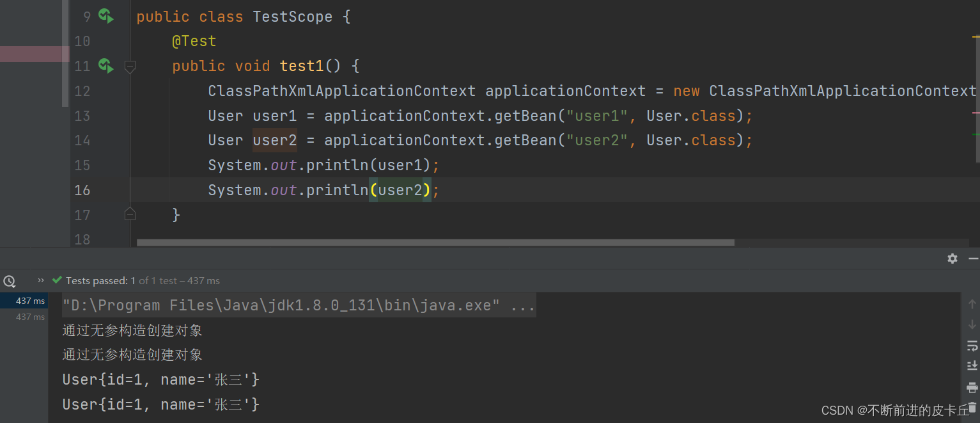The height and width of the screenshot is (423, 980).
Task: Run test1 via its gutter run icon
Action: [x=106, y=65]
